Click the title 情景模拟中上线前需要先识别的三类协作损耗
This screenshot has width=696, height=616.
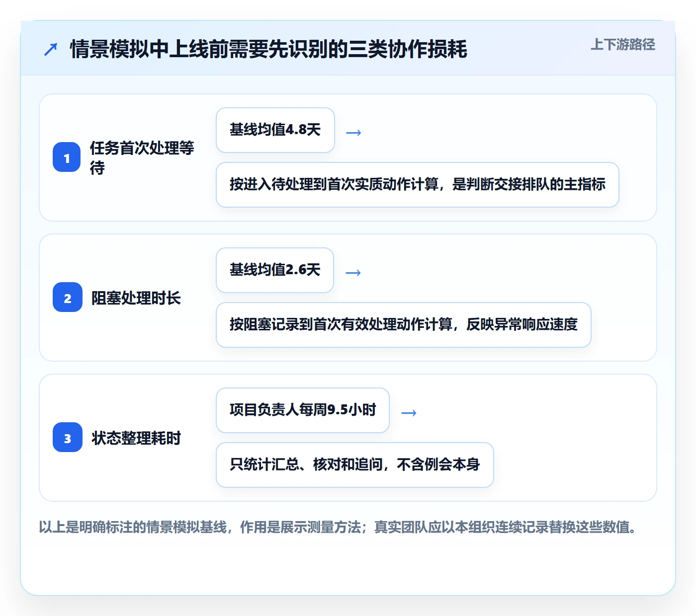[x=268, y=49]
